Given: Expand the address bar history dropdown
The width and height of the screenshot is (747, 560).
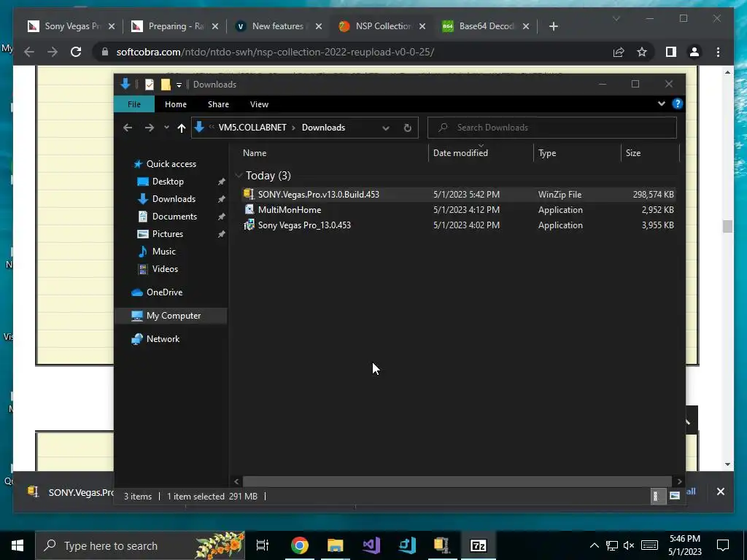Looking at the screenshot, I should 385,128.
